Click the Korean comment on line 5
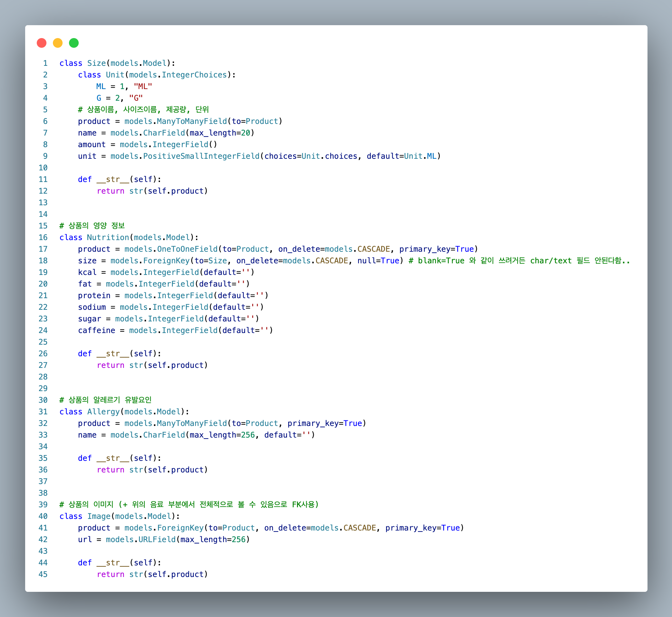 pos(143,109)
